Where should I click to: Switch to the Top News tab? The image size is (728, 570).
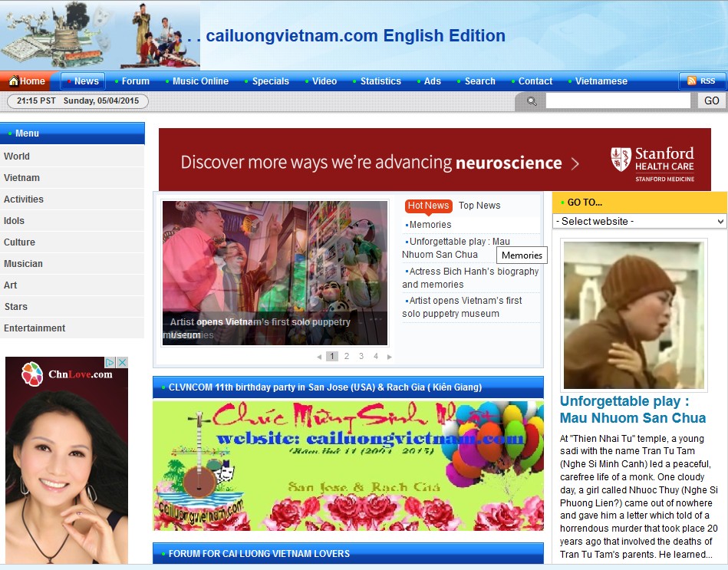pos(479,206)
